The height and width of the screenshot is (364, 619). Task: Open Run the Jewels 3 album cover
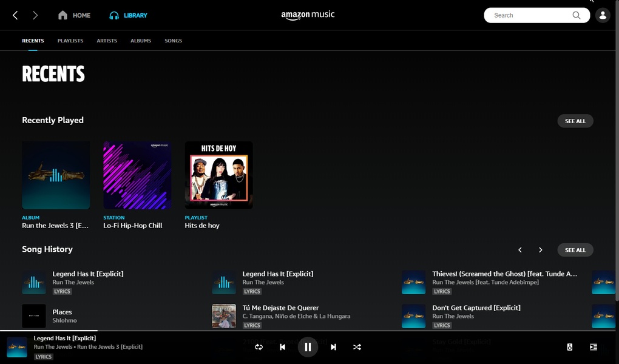(56, 175)
